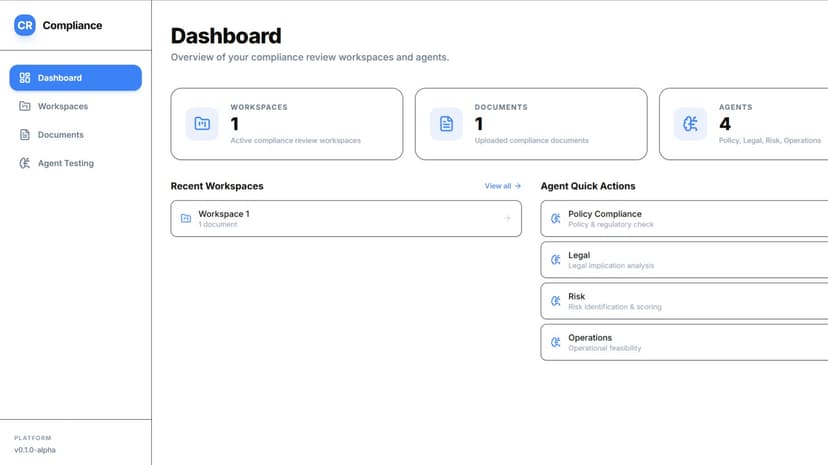Launch the Operations agent quick action

pos(684,342)
